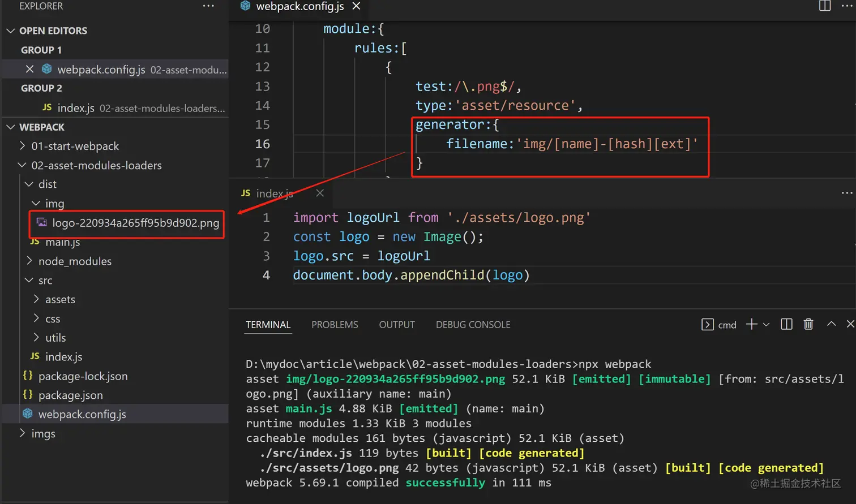Screen dimensions: 856x504
Task: Click braces icon of package-lock.json
Action: 28,376
